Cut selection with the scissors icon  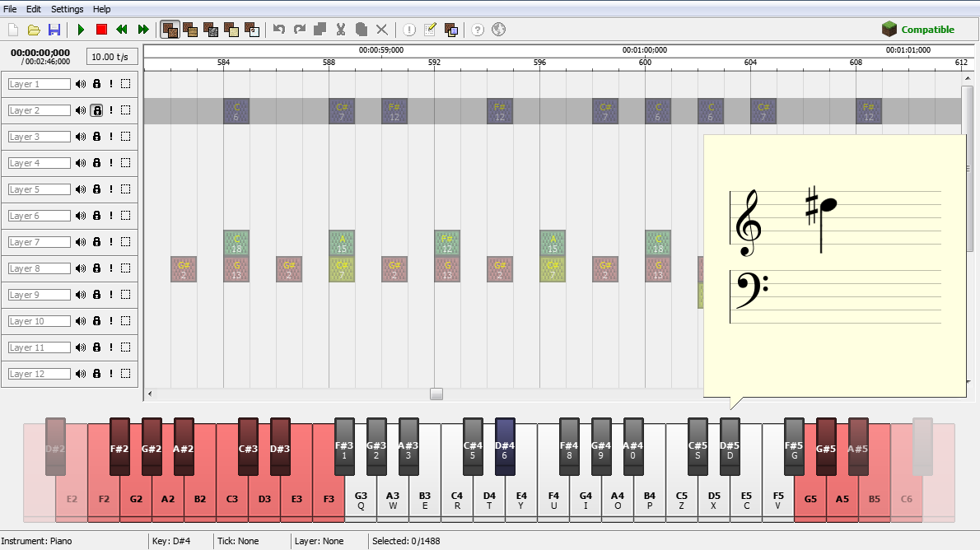[341, 30]
